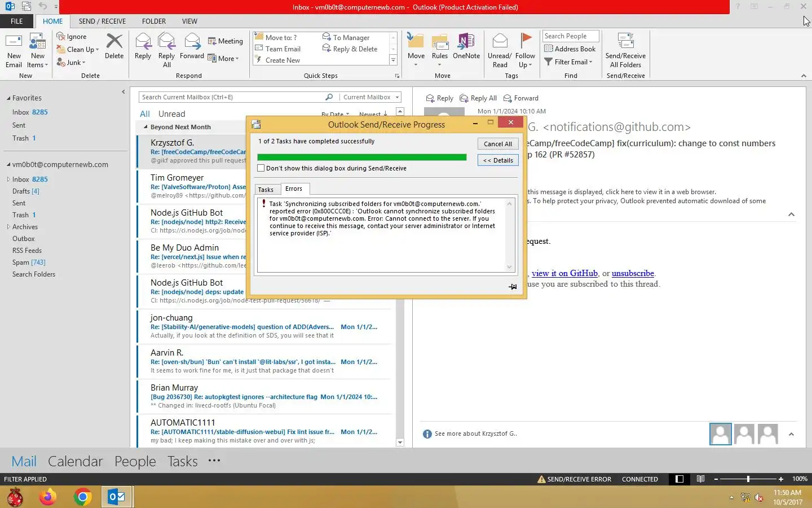Click the Cancel All button
The image size is (812, 508).
[x=498, y=144]
